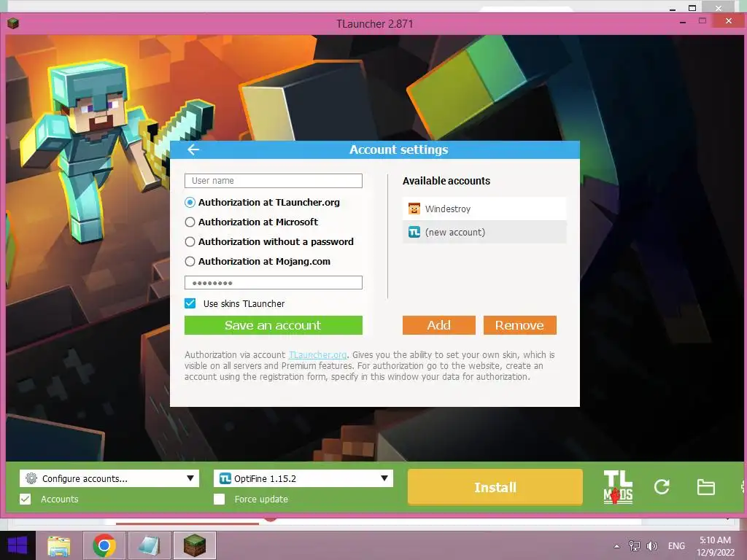Click the orange Add button
The image size is (747, 560).
coord(438,325)
